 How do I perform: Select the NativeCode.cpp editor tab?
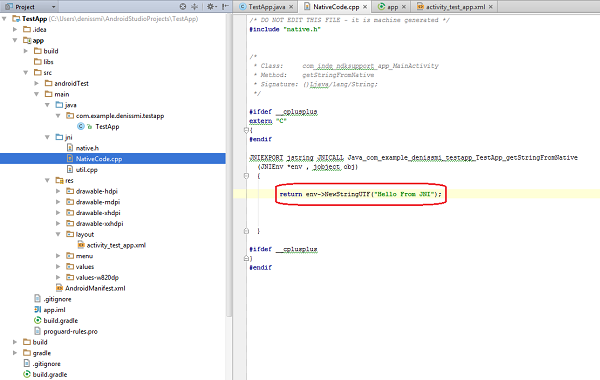point(336,7)
